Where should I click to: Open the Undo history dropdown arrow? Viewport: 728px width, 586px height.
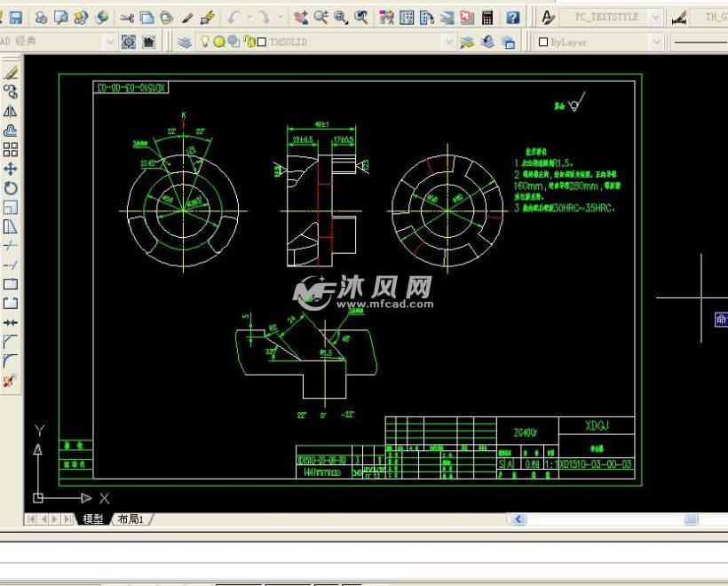249,18
